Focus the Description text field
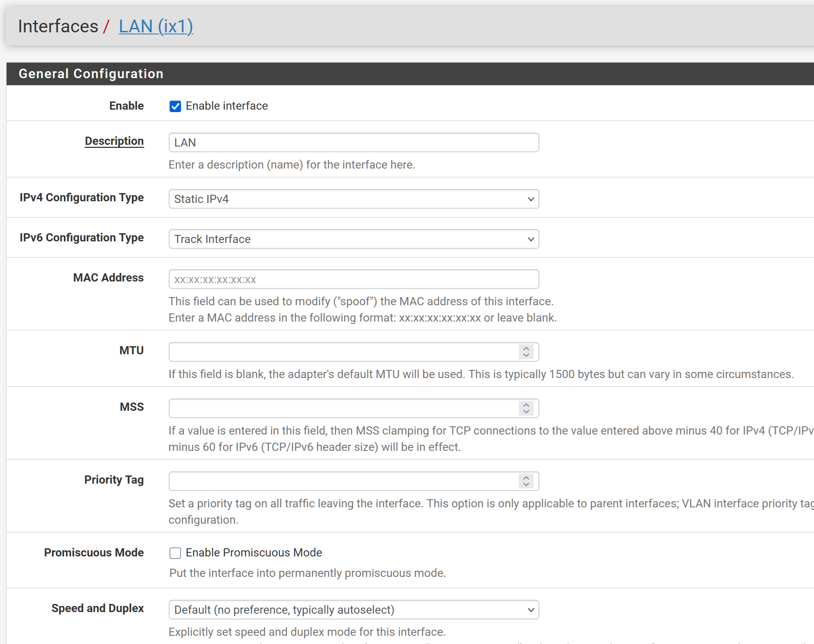The image size is (814, 644). [x=354, y=142]
